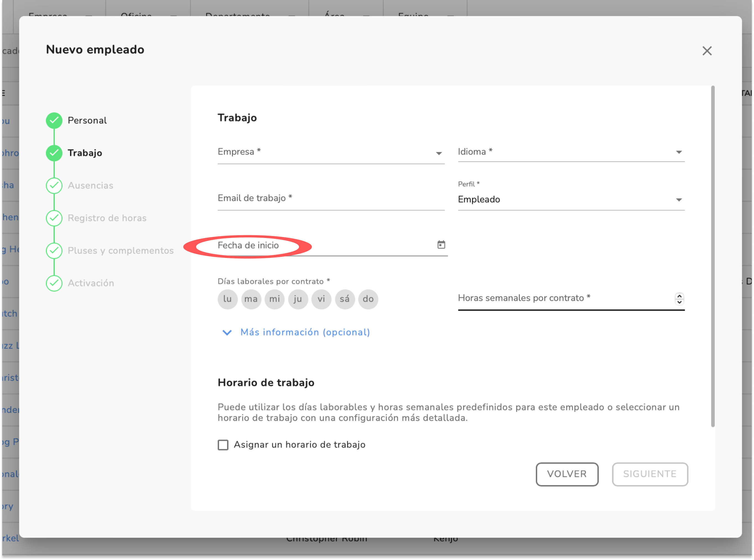
Task: Increase Horas semanales with stepper arrow
Action: point(679,296)
